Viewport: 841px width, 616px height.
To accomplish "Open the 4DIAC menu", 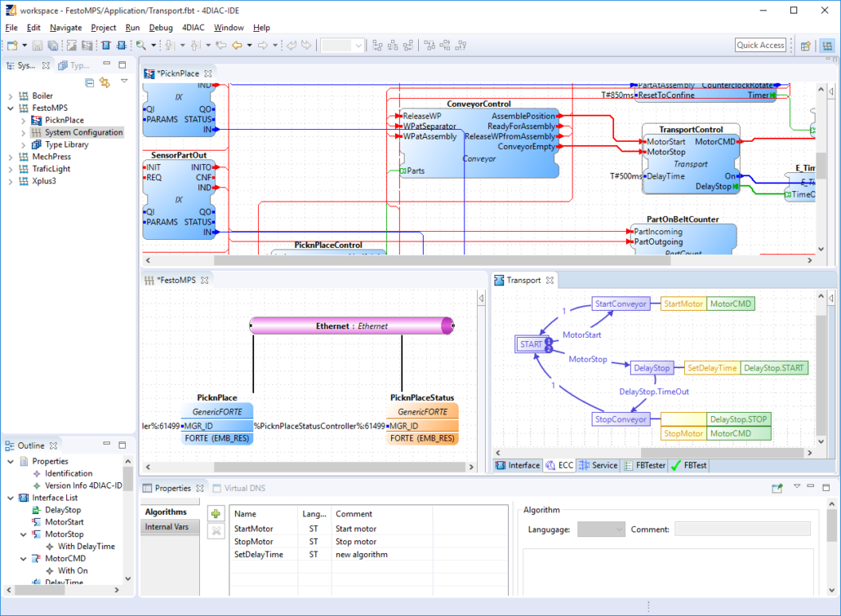I will click(x=194, y=28).
